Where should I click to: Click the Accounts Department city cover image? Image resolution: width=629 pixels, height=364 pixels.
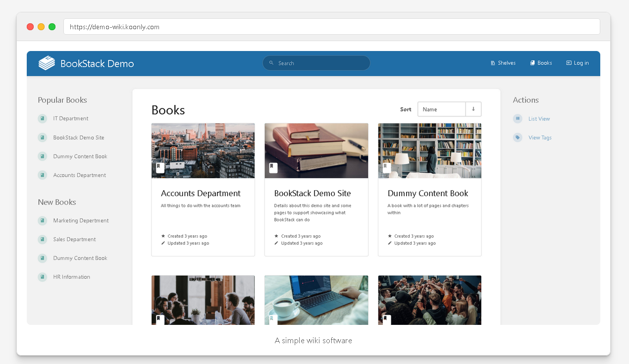coord(203,151)
